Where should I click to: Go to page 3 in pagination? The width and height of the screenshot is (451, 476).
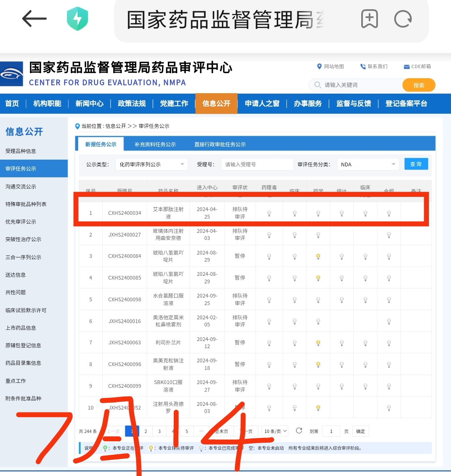(160, 431)
